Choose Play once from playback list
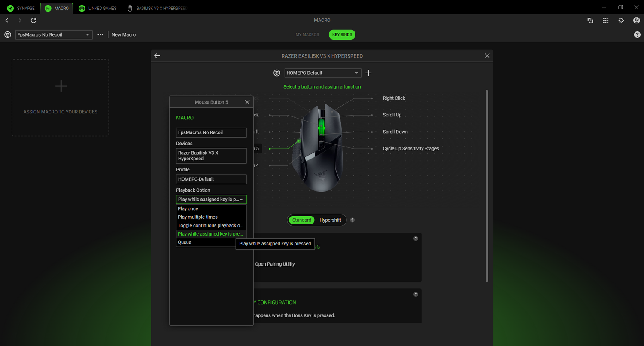The height and width of the screenshot is (346, 644). [188, 209]
